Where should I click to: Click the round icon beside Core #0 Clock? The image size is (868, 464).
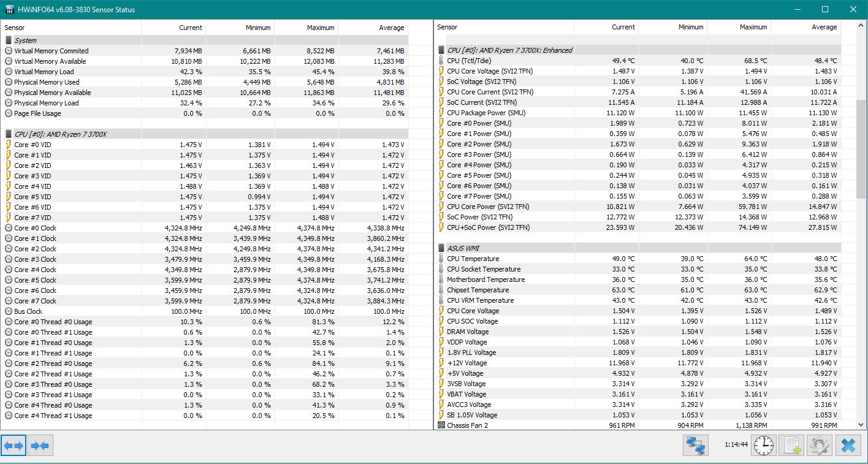(x=9, y=228)
